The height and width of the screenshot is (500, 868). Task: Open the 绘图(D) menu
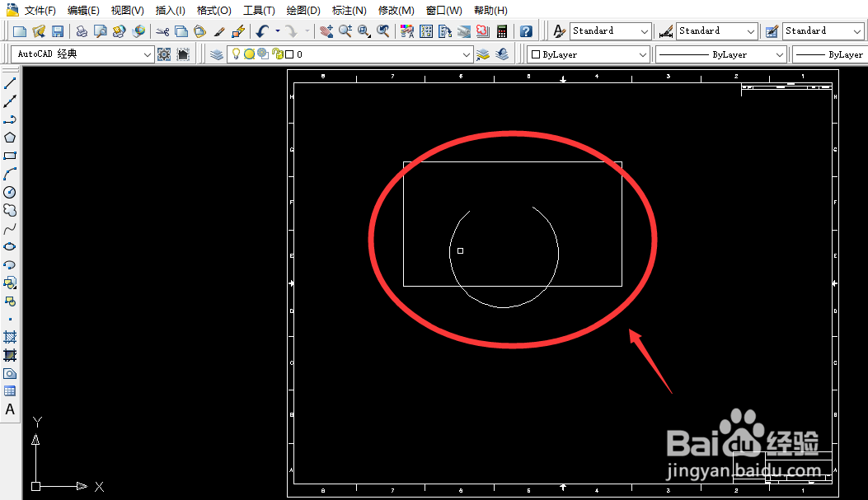tap(303, 11)
